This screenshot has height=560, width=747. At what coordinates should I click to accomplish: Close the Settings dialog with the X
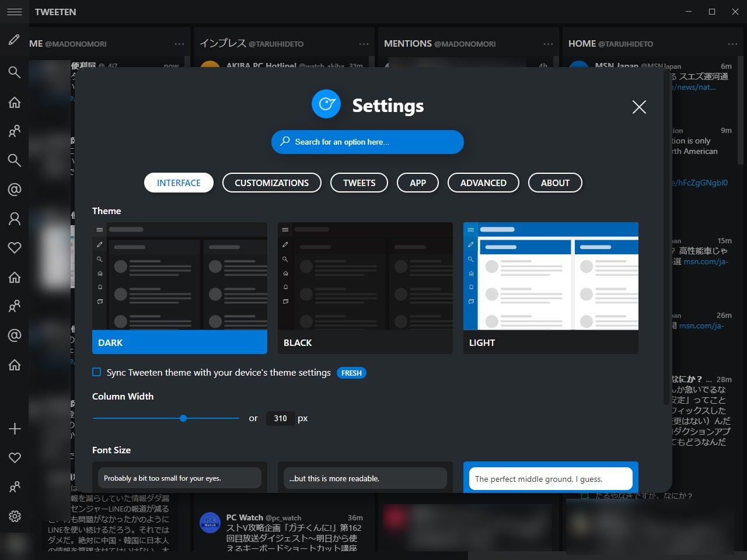pyautogui.click(x=639, y=107)
